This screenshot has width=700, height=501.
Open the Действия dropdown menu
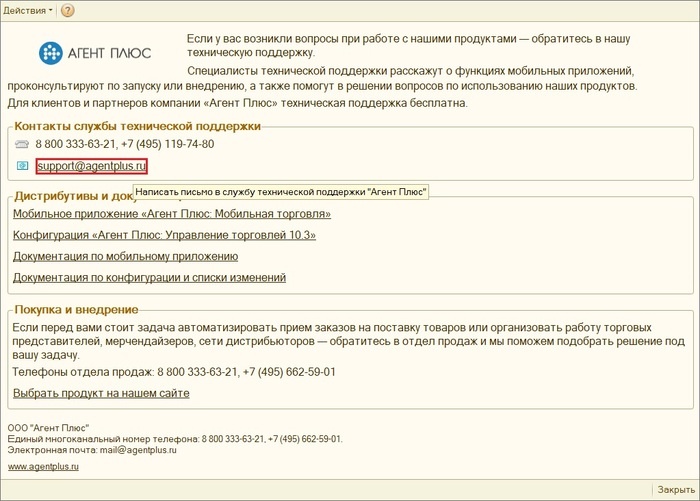[28, 10]
